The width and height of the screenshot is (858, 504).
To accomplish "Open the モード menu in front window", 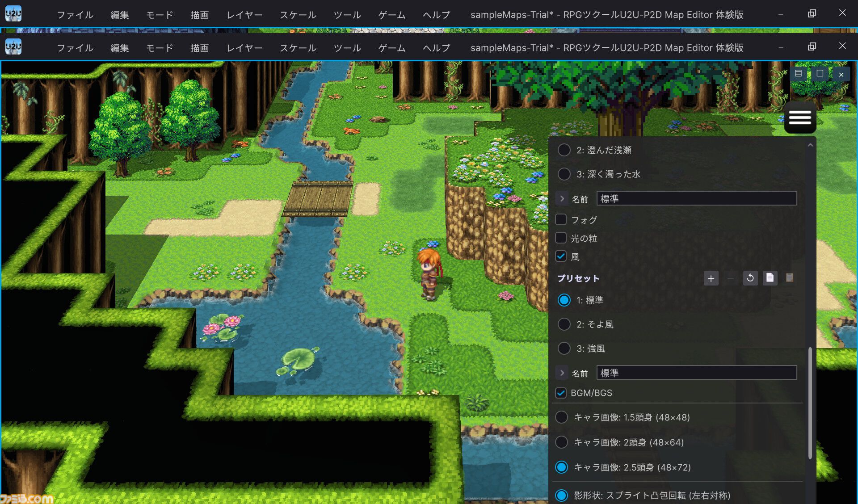I will click(160, 48).
